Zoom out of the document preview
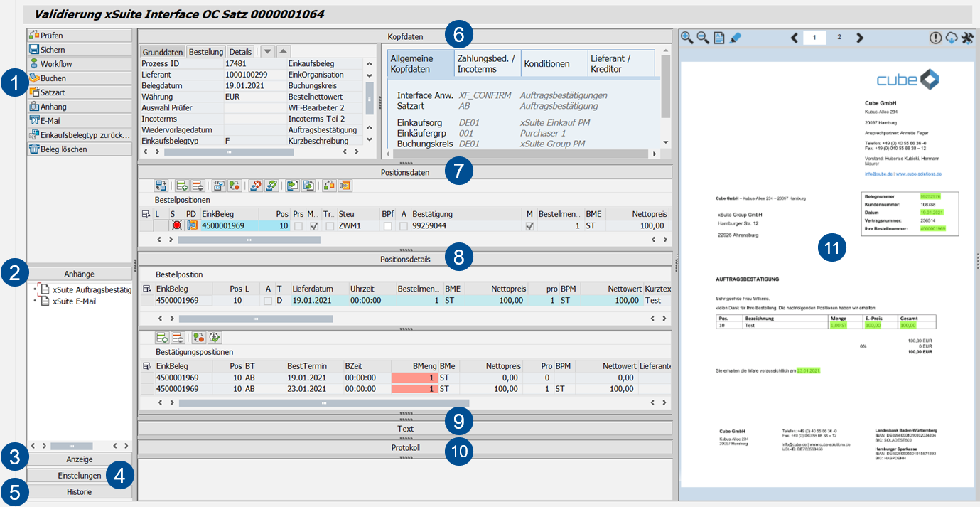The height and width of the screenshot is (507, 980). click(703, 38)
